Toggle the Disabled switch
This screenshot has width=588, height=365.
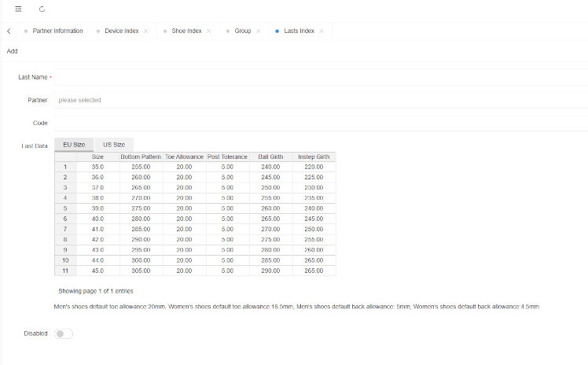[64, 334]
